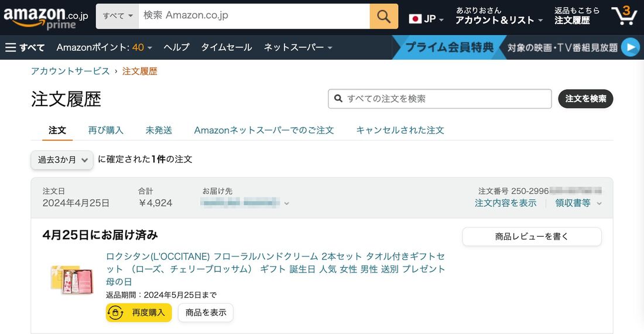Click the hand cream gift set thumbnail
Image resolution: width=644 pixels, height=334 pixels.
point(72,280)
